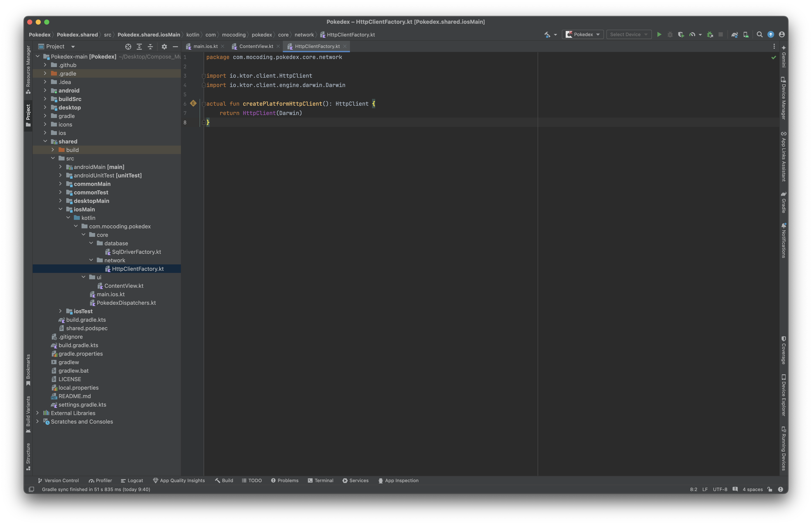This screenshot has width=812, height=525.
Task: Switch to the ContentView.kt editor tab
Action: (256, 46)
